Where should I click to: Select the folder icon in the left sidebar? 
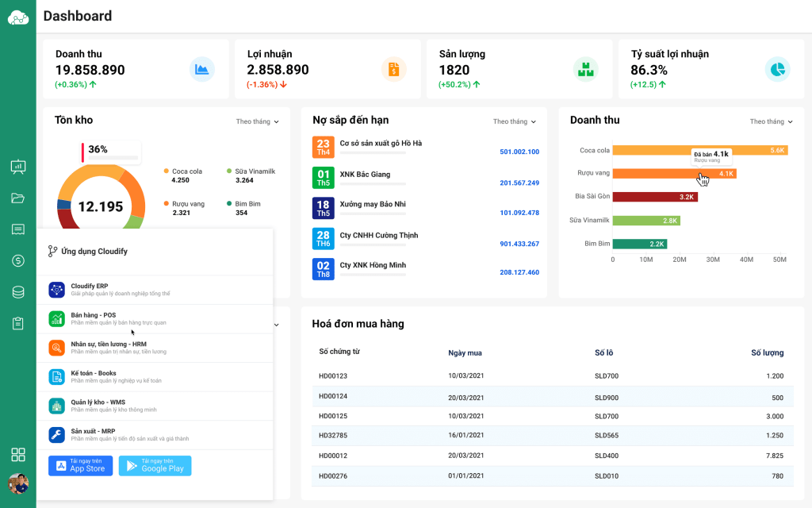coord(17,198)
